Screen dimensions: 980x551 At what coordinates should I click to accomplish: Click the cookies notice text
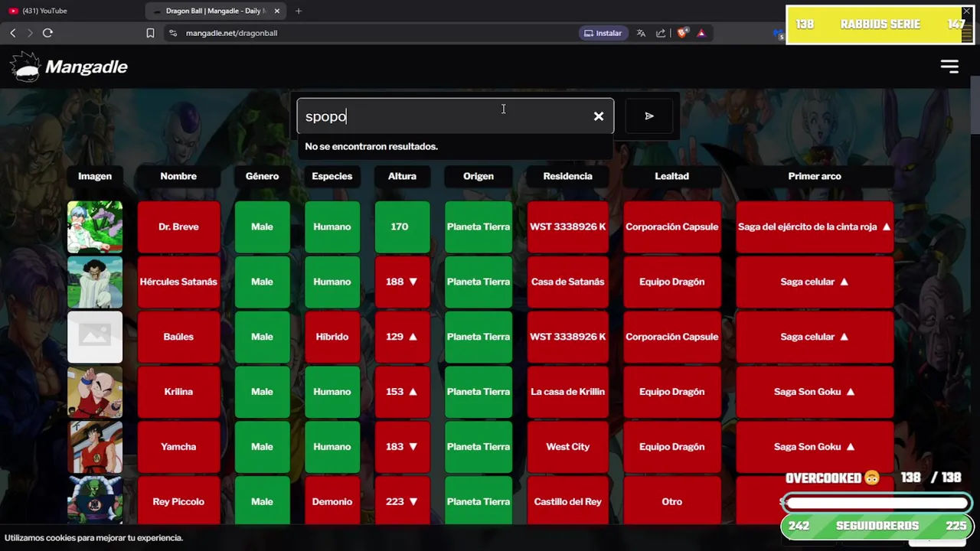[93, 537]
